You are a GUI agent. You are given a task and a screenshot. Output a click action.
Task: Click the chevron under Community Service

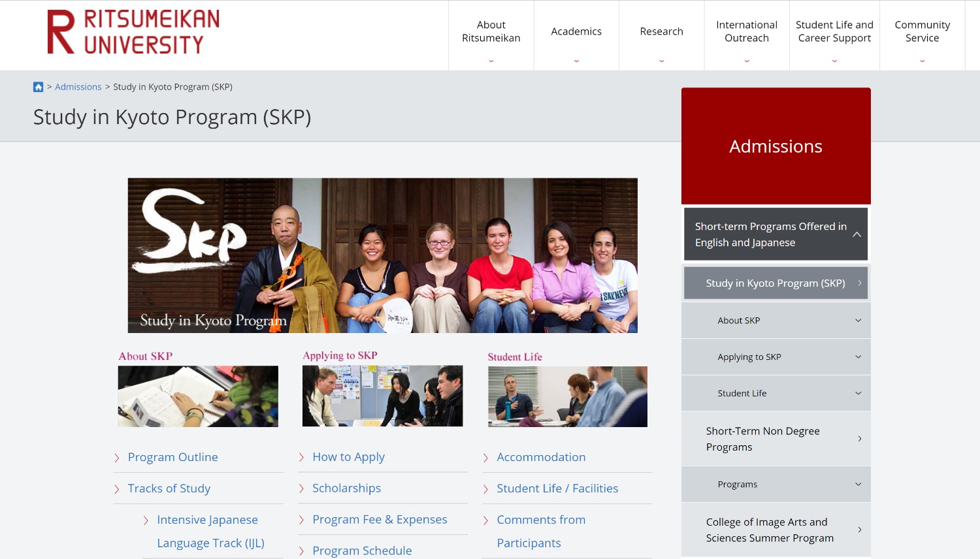(922, 61)
